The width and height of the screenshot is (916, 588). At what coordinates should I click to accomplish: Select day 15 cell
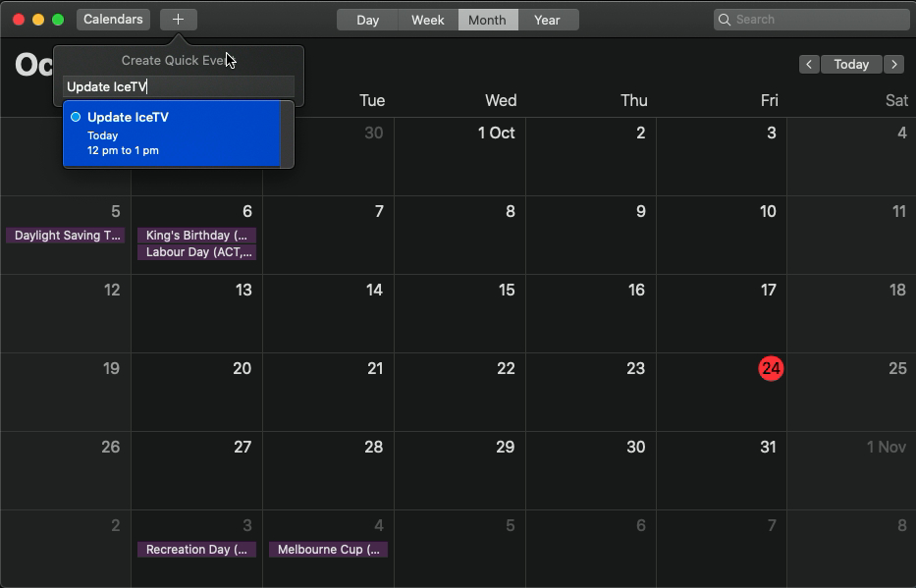point(459,313)
